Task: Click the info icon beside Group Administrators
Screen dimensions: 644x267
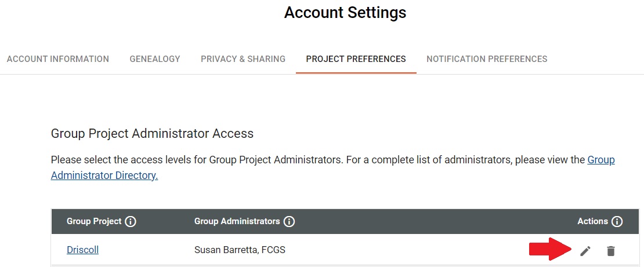Action: pyautogui.click(x=289, y=222)
